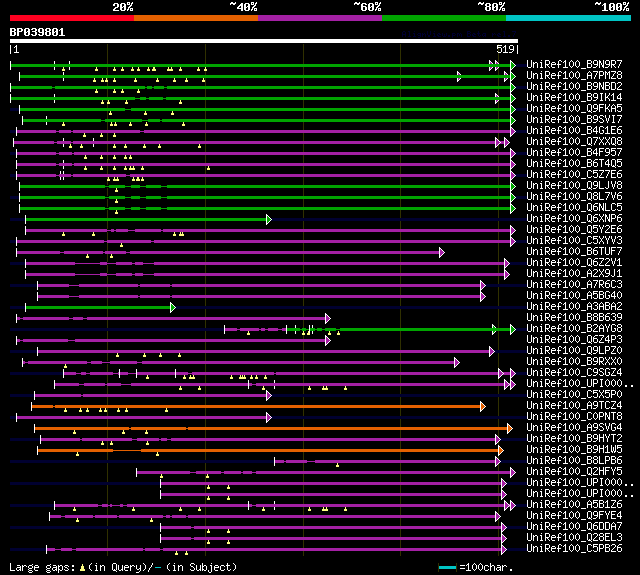The height and width of the screenshot is (575, 640).
Task: Pick the UniRef100_A3ABA2 label
Action: (574, 307)
